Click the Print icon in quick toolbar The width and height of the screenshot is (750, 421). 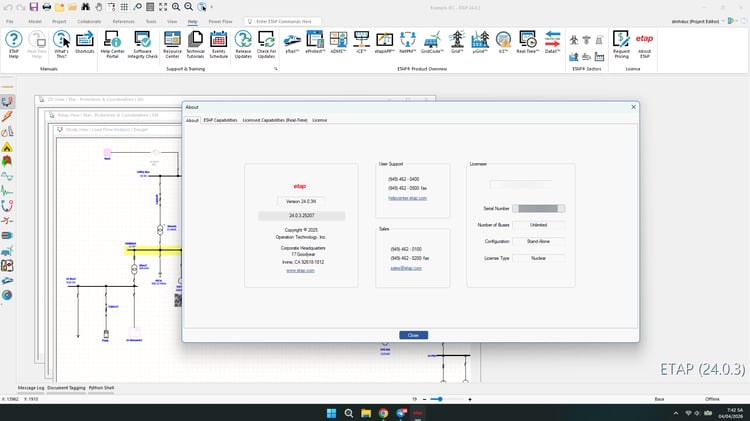click(x=46, y=7)
